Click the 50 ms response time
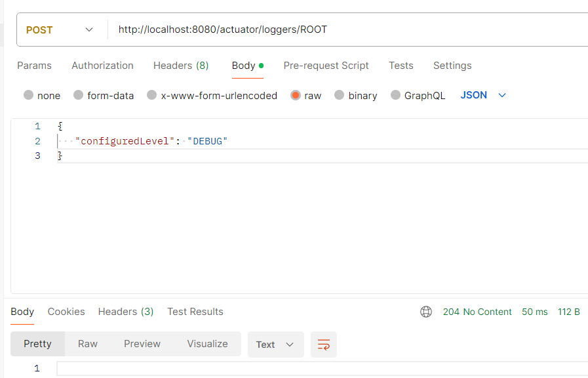The width and height of the screenshot is (588, 378). point(535,312)
